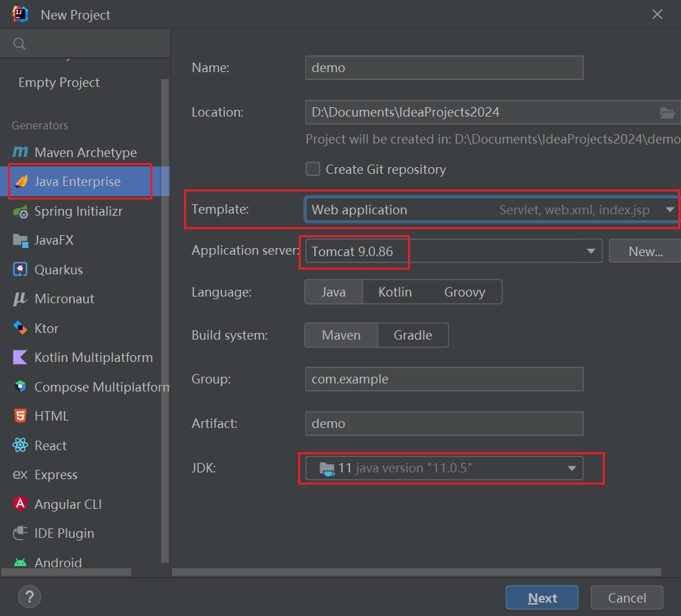Select Spring Initializr generator

pyautogui.click(x=85, y=212)
